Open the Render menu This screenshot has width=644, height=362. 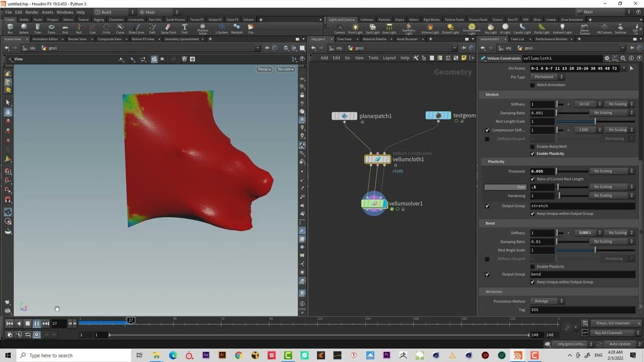click(x=32, y=12)
